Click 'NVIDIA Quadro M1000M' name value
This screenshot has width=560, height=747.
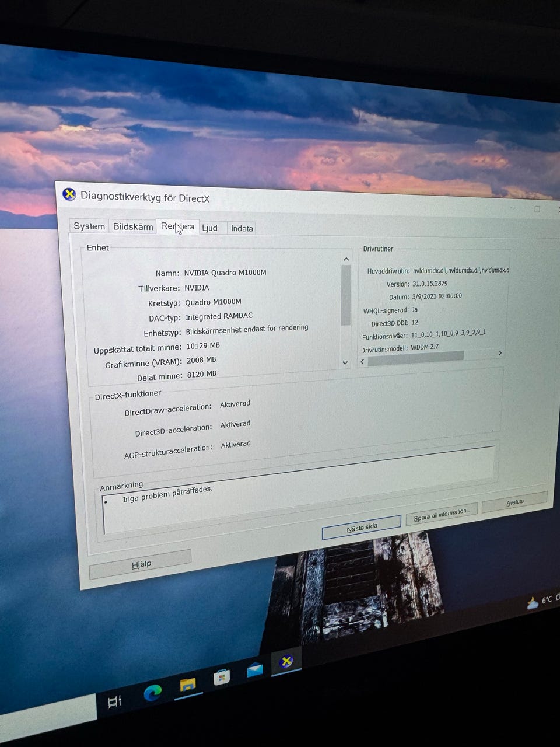pyautogui.click(x=225, y=273)
